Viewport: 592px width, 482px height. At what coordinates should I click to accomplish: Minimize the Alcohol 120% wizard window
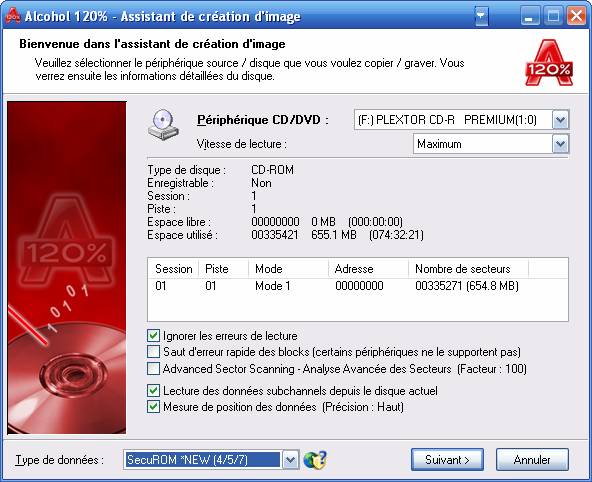coord(530,16)
